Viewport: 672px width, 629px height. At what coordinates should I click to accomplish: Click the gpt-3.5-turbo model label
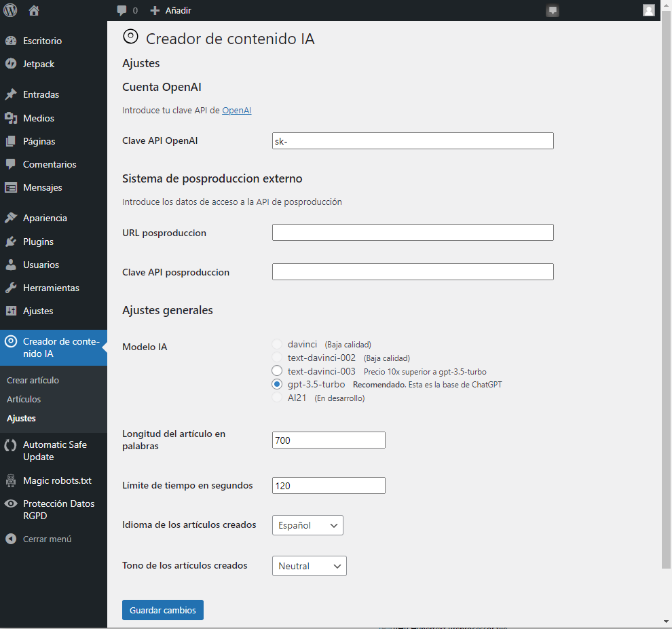point(316,384)
